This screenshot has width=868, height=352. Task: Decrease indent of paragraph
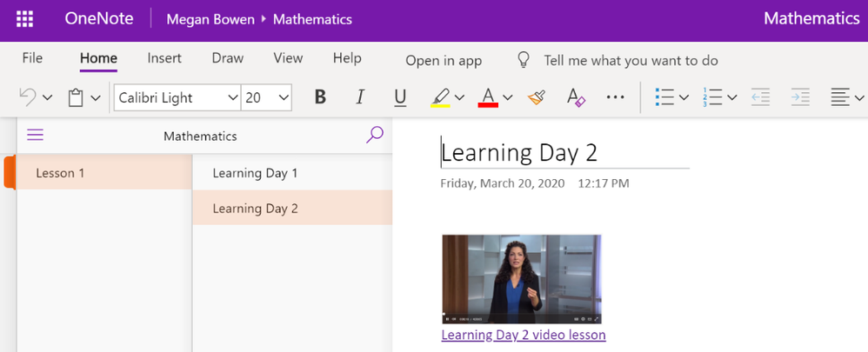[x=761, y=97]
